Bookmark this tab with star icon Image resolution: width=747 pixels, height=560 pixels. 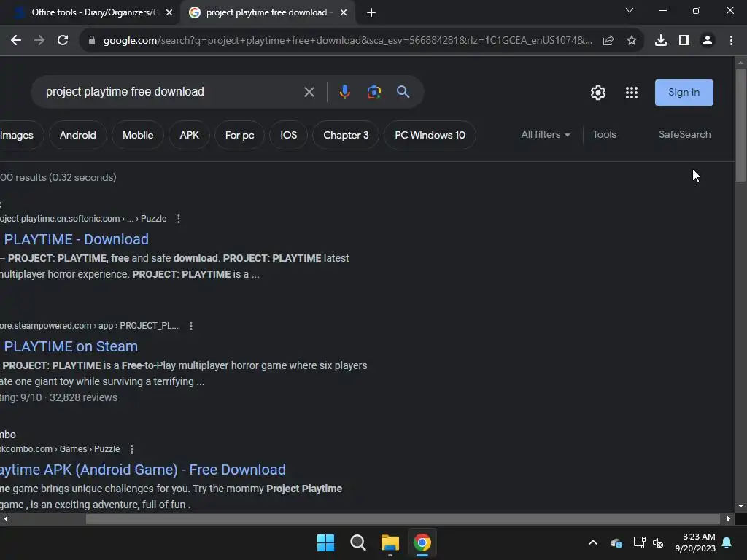click(x=631, y=41)
